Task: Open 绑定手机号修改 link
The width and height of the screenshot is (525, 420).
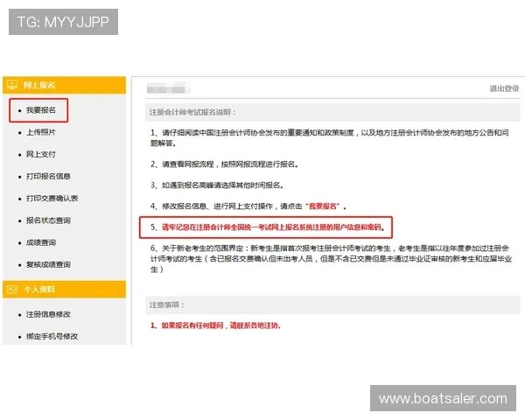Action: tap(52, 337)
